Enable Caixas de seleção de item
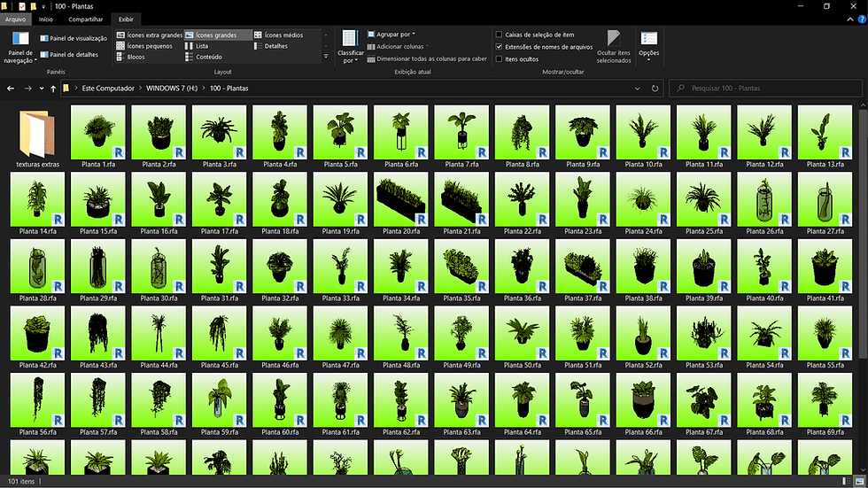The image size is (868, 488). point(499,35)
